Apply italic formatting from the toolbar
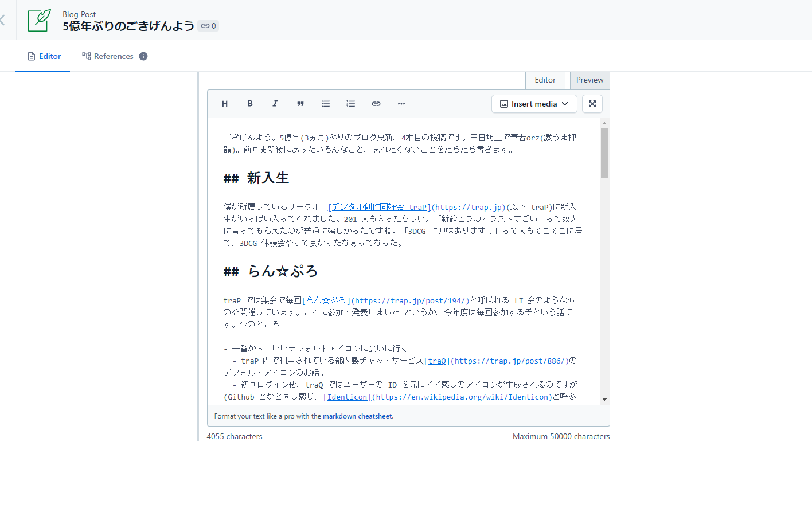 (275, 104)
